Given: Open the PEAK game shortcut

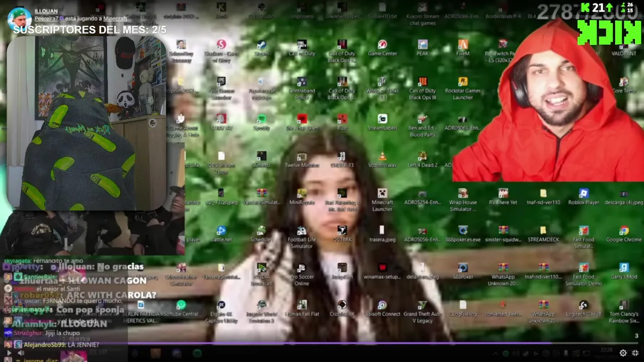Looking at the screenshot, I should (423, 48).
